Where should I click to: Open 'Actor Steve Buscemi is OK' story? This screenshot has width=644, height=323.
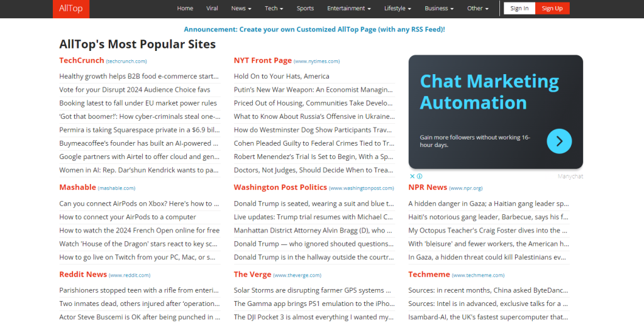140,317
